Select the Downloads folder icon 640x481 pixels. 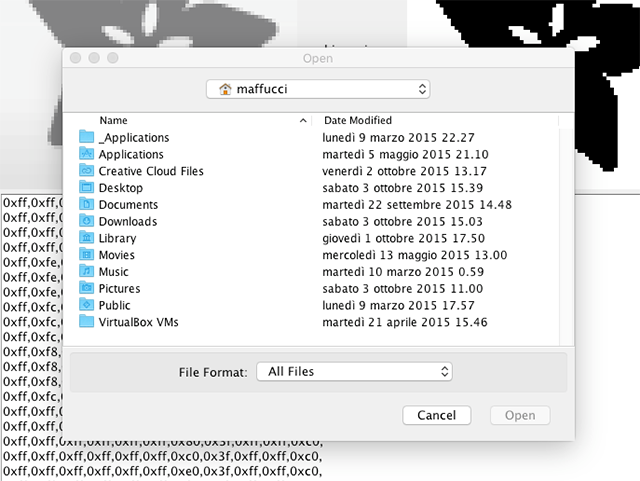point(86,222)
